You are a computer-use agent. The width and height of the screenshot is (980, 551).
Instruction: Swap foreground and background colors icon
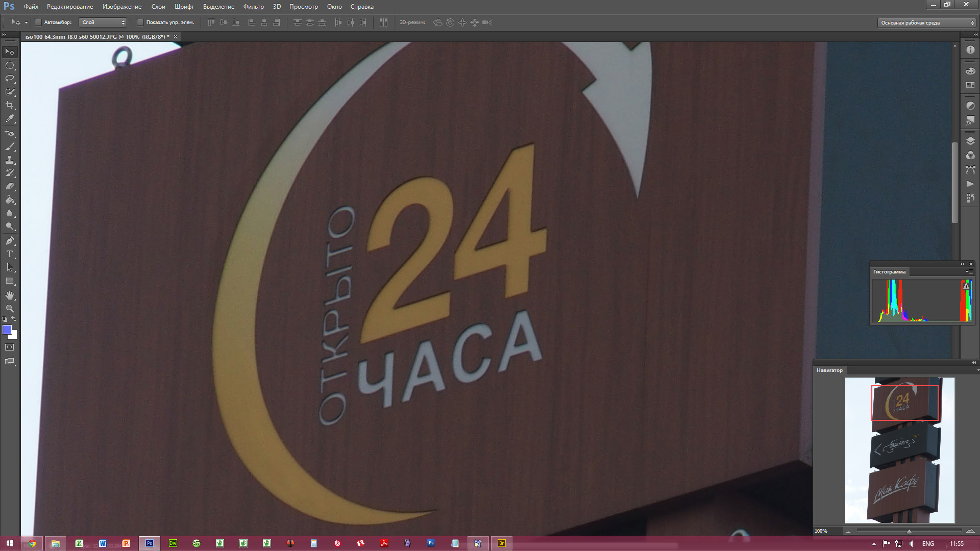pos(14,319)
